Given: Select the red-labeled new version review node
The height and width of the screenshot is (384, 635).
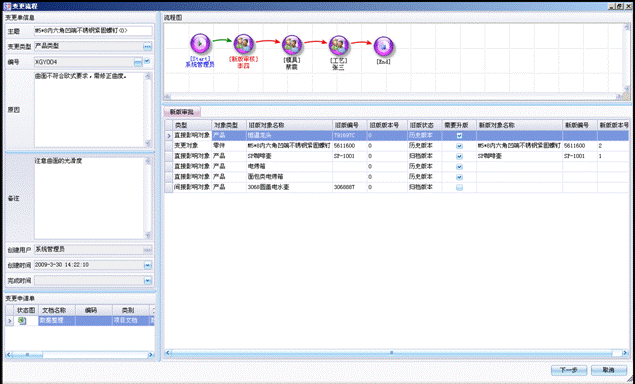Looking at the screenshot, I should [244, 45].
